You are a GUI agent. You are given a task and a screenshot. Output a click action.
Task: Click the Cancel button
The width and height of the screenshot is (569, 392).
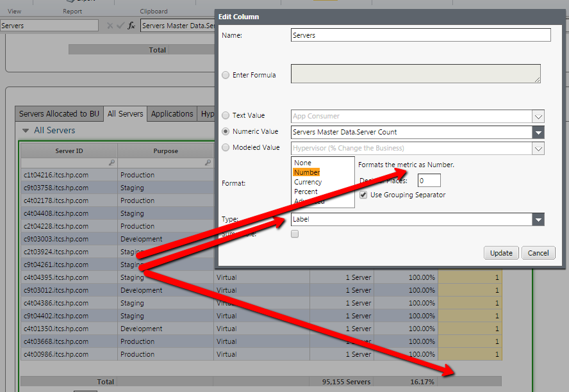click(x=538, y=253)
